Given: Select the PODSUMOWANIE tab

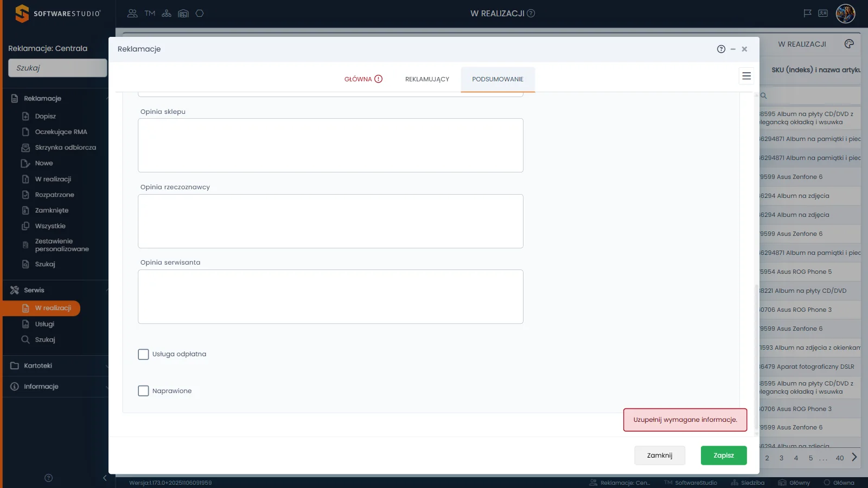Looking at the screenshot, I should [x=497, y=79].
